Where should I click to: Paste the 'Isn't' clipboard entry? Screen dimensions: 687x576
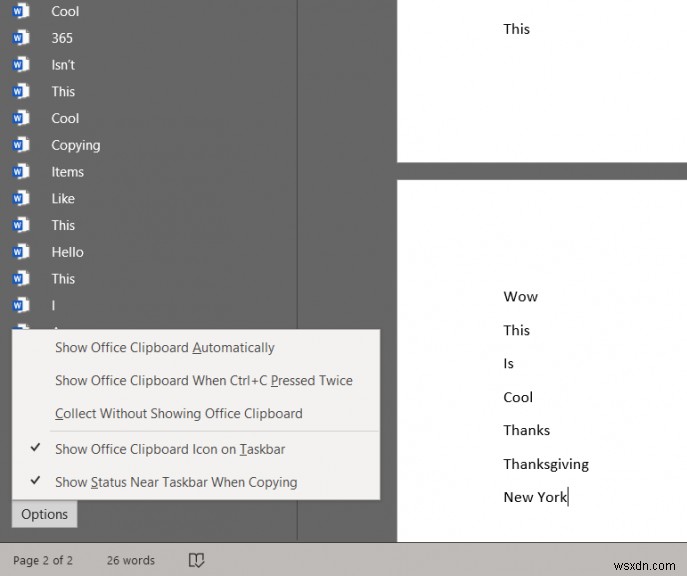point(63,65)
